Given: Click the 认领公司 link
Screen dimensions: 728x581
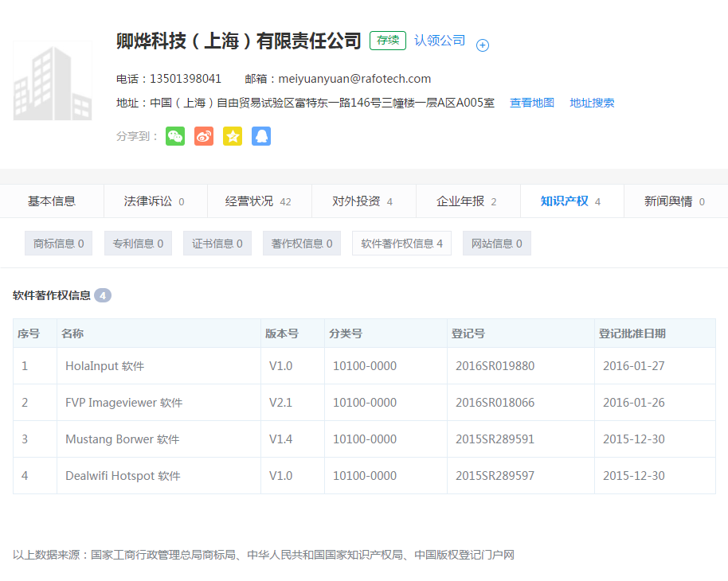Looking at the screenshot, I should (439, 40).
